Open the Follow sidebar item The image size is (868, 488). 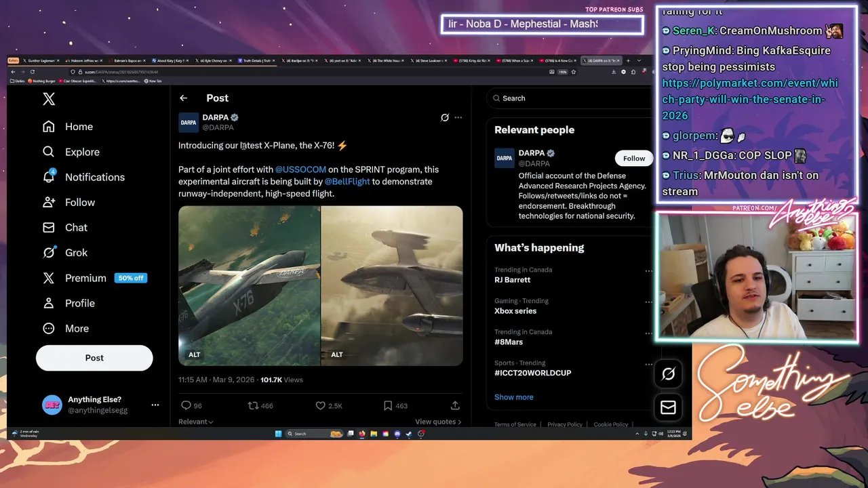pyautogui.click(x=68, y=202)
